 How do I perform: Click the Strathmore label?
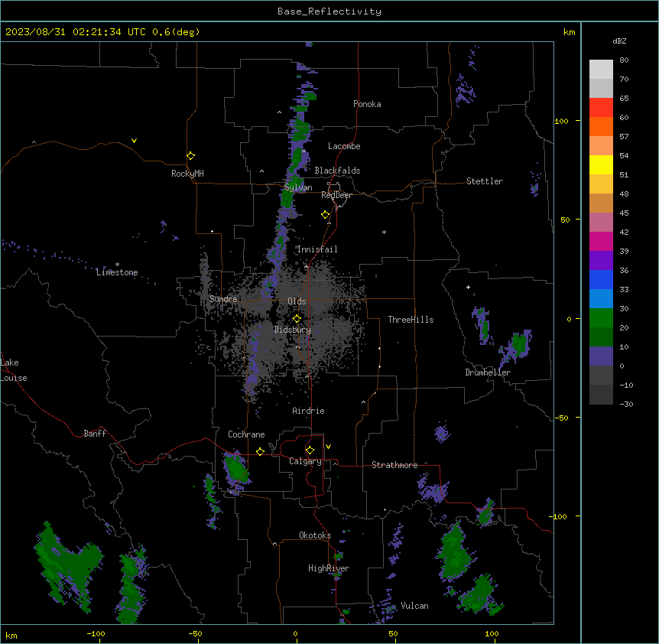point(394,465)
